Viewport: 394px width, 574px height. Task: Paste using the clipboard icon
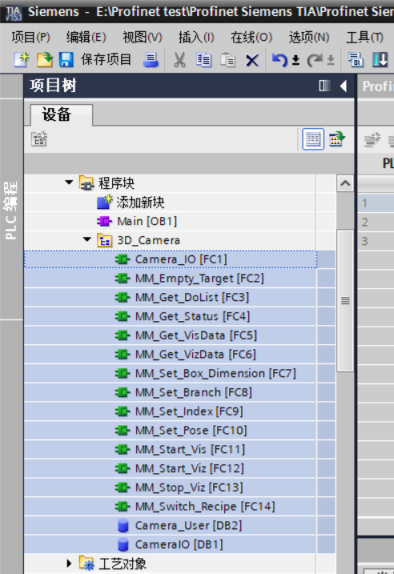click(x=227, y=60)
